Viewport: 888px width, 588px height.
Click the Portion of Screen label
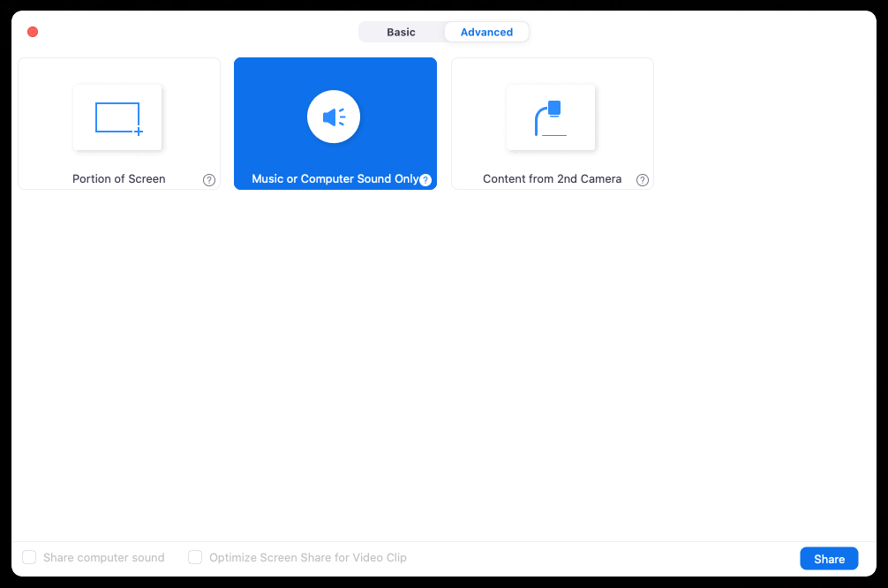(x=119, y=179)
